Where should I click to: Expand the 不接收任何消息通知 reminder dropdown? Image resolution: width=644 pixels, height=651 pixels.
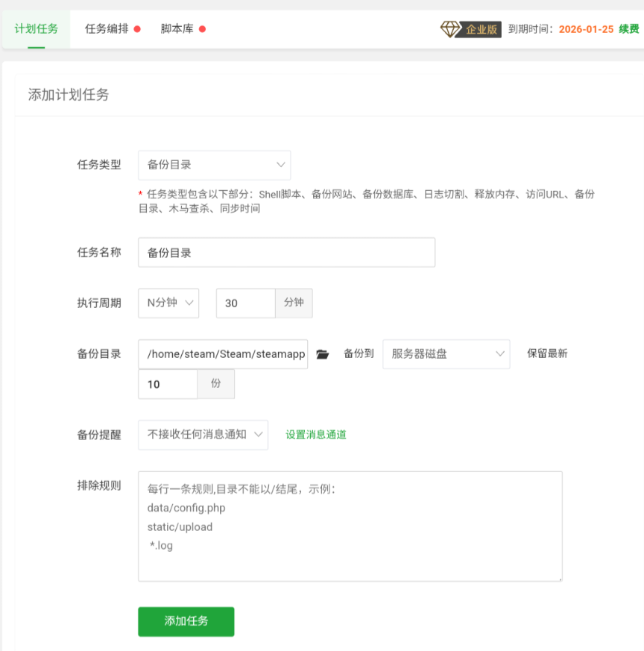tap(203, 434)
